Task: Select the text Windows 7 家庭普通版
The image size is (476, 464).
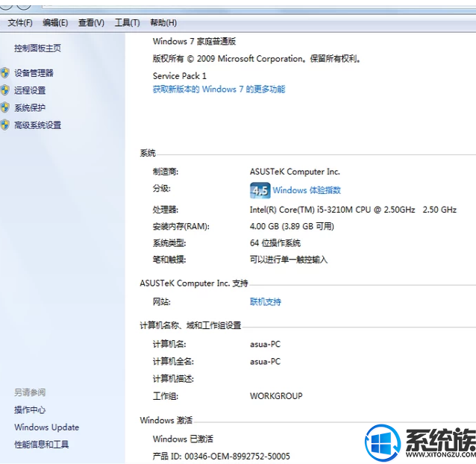Action: (194, 41)
